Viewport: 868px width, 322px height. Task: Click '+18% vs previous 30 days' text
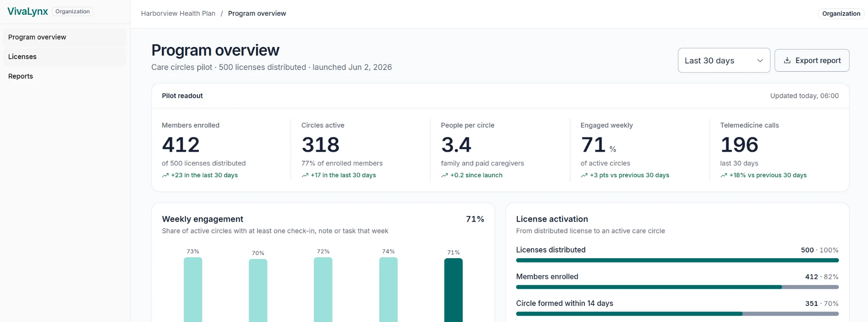coord(768,175)
